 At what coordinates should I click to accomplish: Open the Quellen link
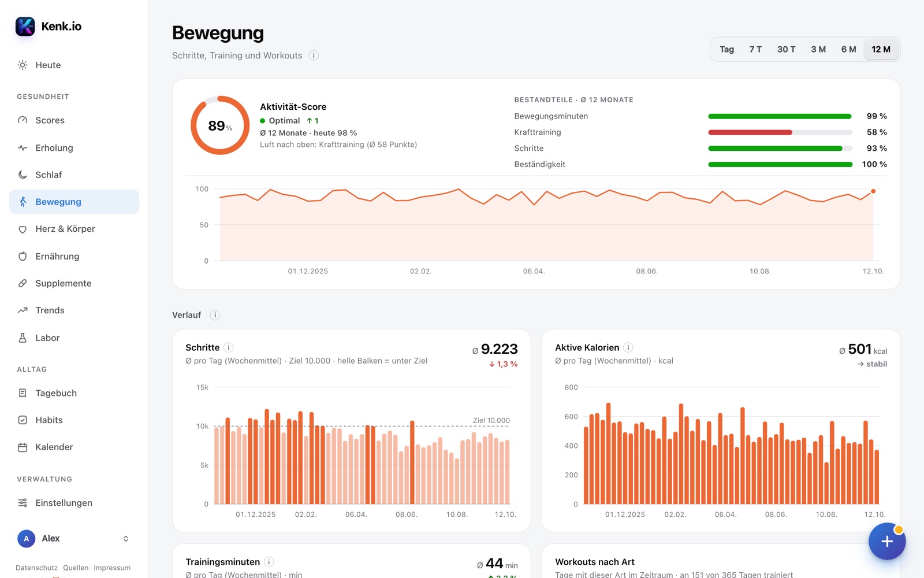[76, 568]
